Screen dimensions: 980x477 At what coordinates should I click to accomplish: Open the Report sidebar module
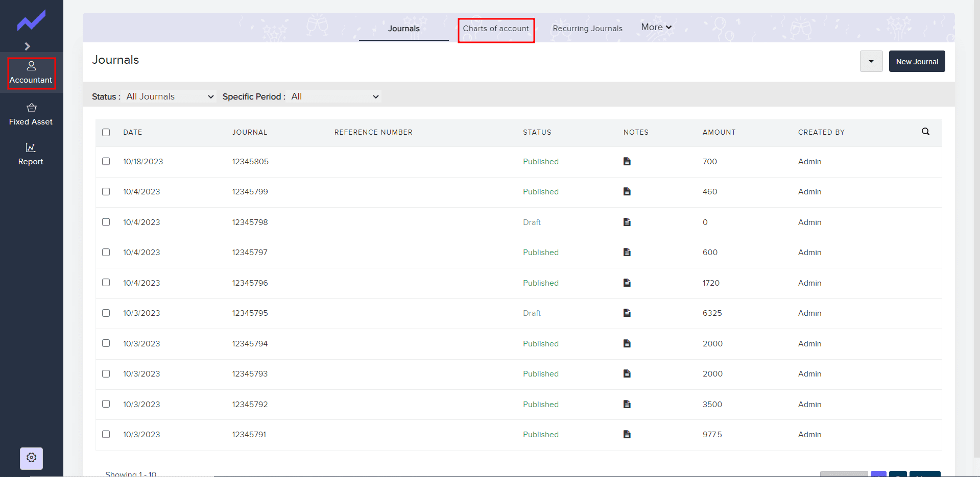(x=31, y=154)
